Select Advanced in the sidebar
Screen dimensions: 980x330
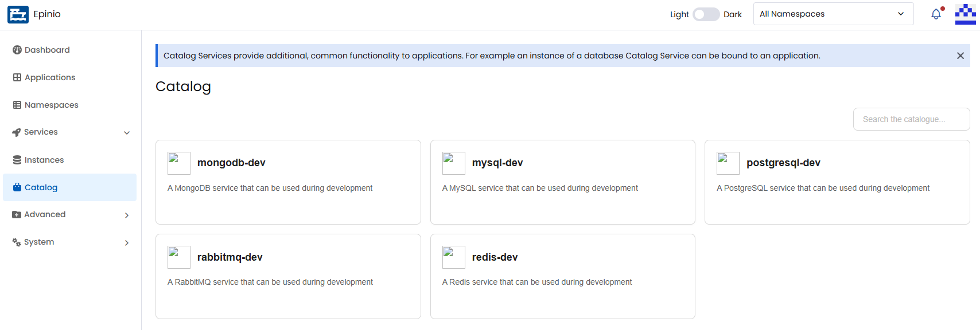(70, 215)
